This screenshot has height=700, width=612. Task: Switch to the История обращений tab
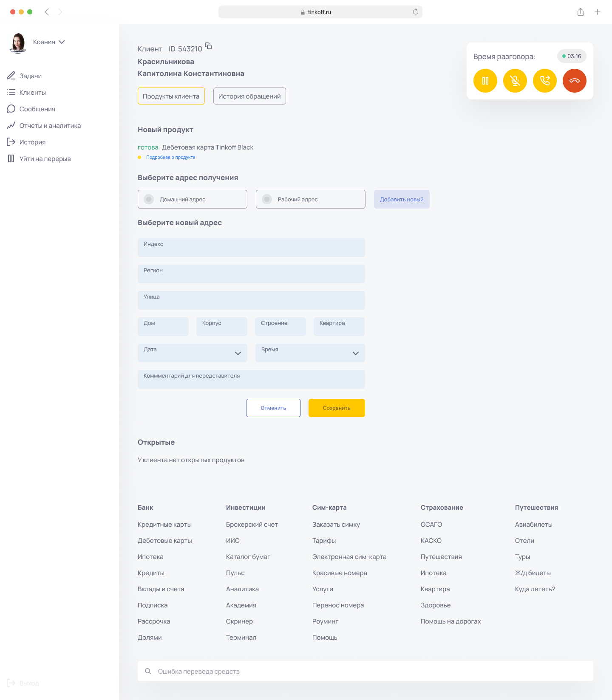249,96
